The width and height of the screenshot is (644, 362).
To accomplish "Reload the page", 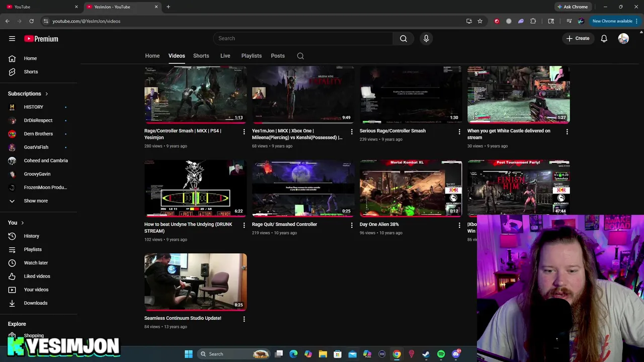I will (x=31, y=21).
